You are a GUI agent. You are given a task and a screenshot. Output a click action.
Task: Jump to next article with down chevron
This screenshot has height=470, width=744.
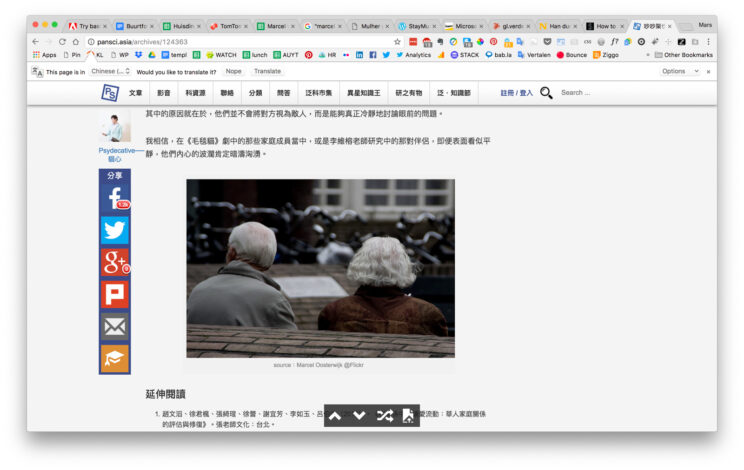point(360,416)
